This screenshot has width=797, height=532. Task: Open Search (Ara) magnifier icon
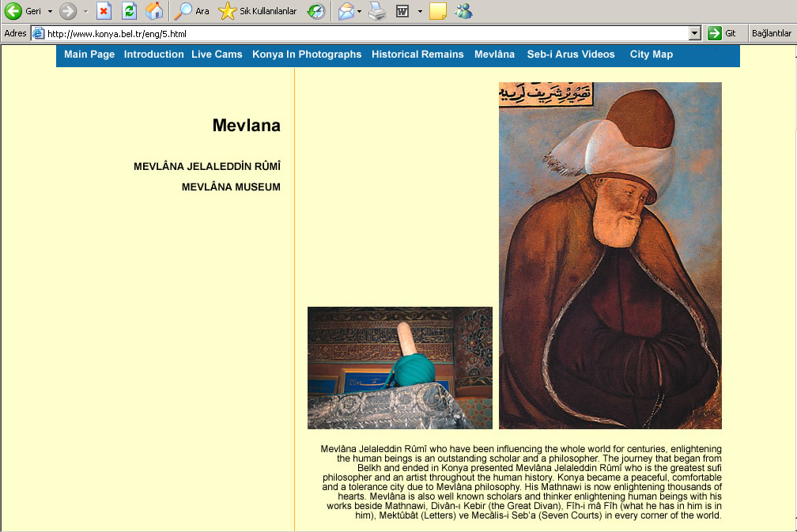click(x=183, y=10)
